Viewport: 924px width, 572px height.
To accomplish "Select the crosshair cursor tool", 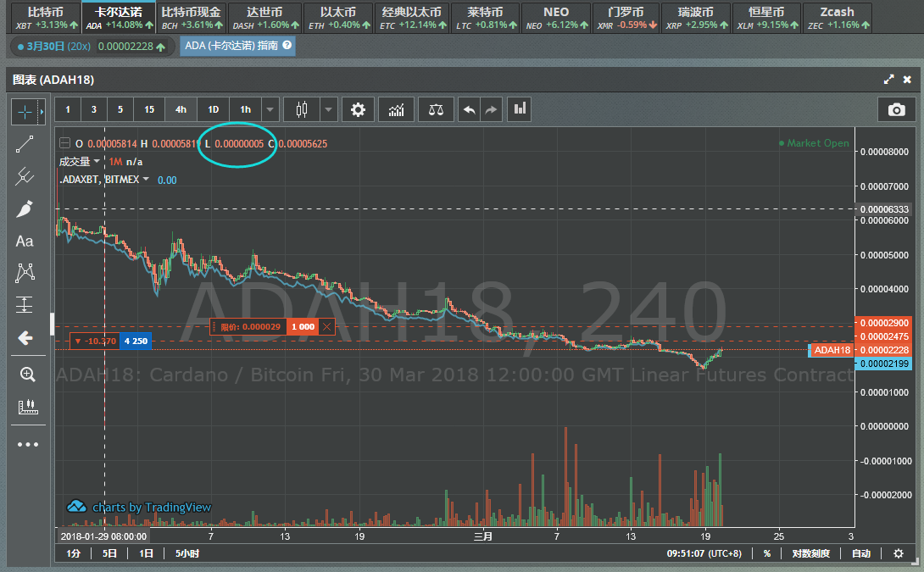I will [x=25, y=112].
